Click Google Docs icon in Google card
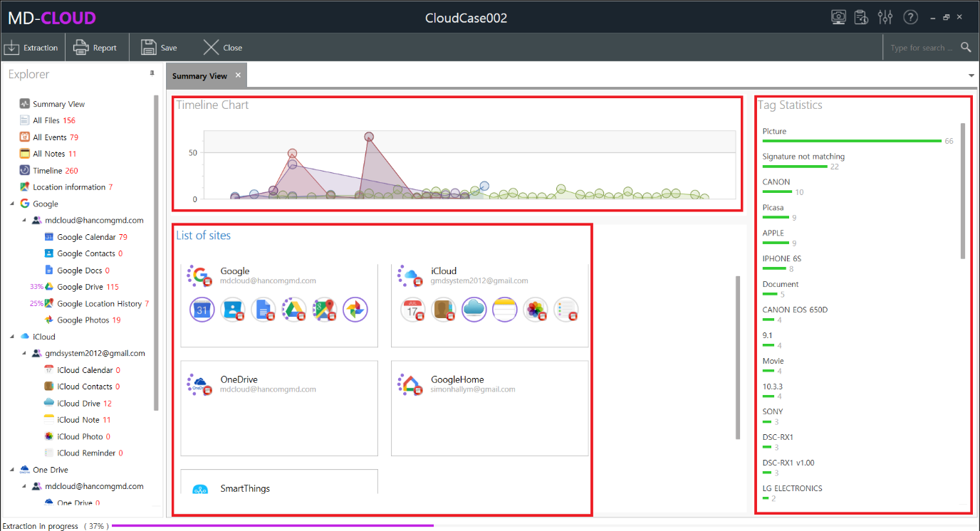Image resolution: width=980 pixels, height=531 pixels. [x=264, y=310]
